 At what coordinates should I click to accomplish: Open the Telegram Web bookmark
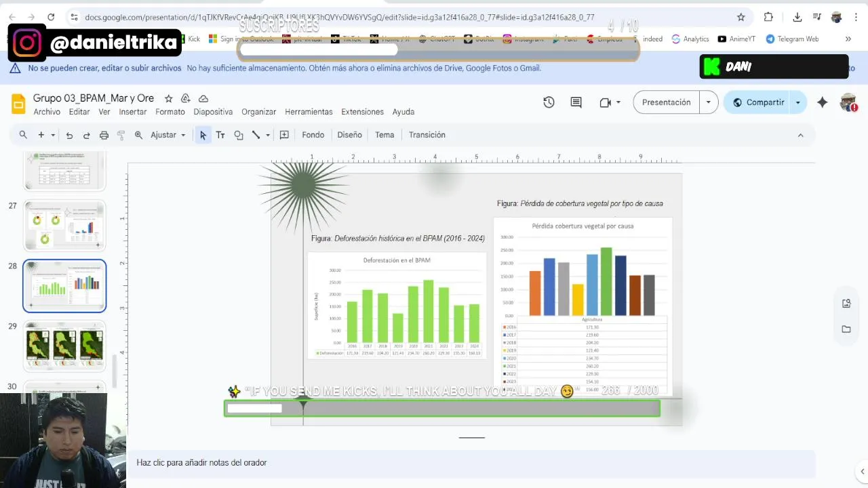tap(792, 39)
